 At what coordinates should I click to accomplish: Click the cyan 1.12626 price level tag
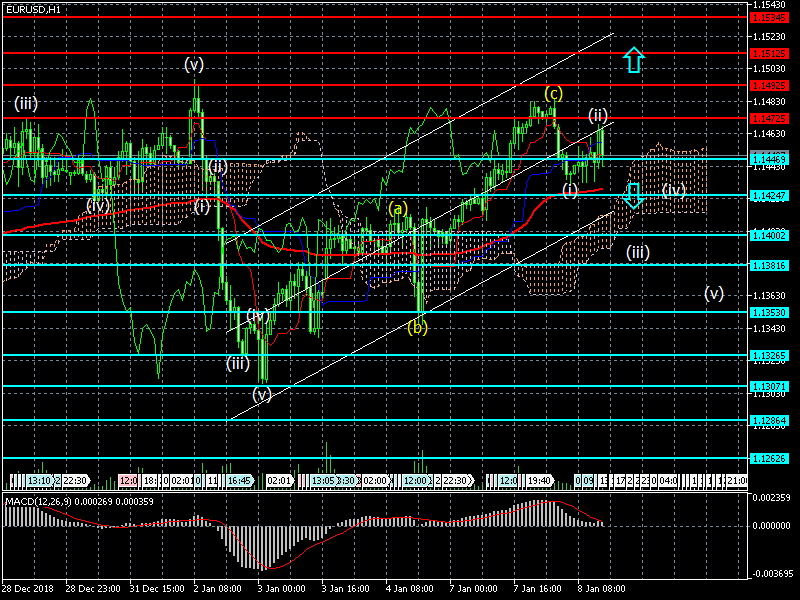point(769,458)
